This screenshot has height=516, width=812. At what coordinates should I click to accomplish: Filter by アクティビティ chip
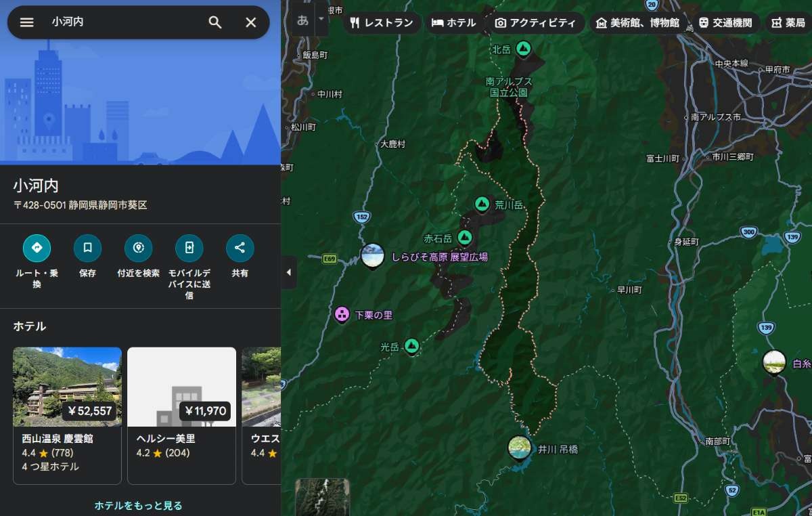(535, 23)
